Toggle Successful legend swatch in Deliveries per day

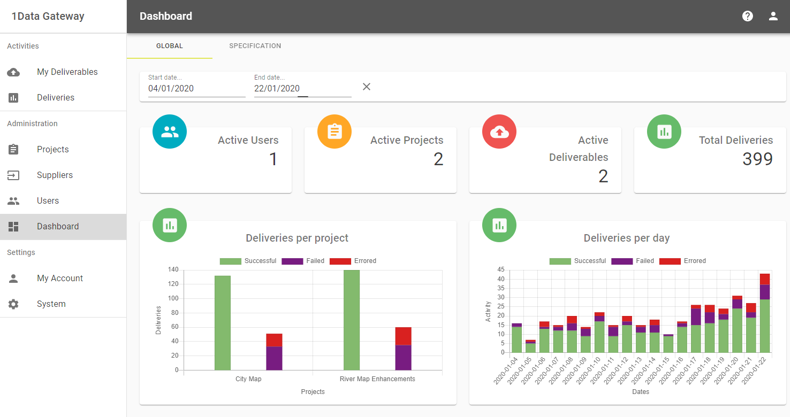click(560, 261)
